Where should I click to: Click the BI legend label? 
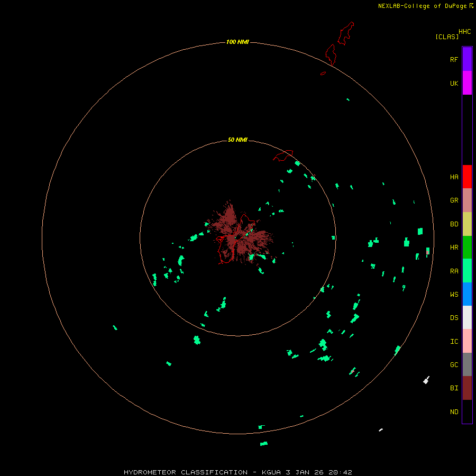click(x=454, y=388)
